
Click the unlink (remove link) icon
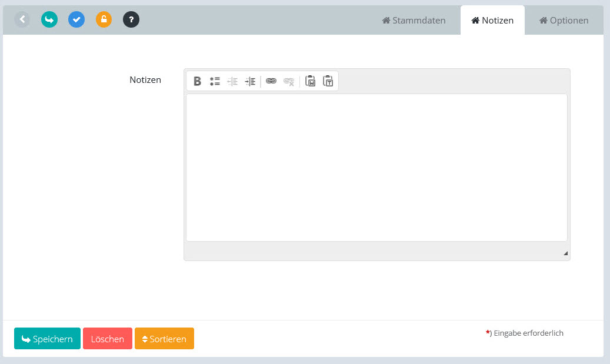click(289, 81)
